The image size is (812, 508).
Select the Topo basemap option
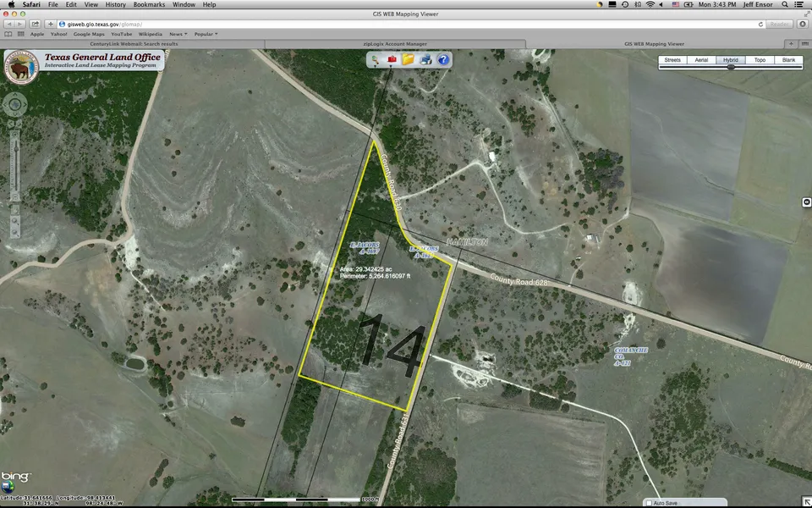pos(760,60)
